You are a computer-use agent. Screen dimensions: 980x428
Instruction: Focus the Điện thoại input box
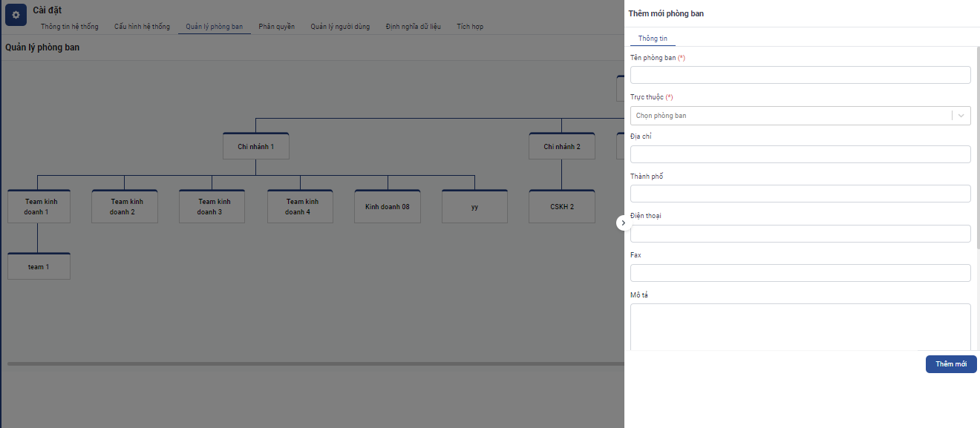coord(800,234)
